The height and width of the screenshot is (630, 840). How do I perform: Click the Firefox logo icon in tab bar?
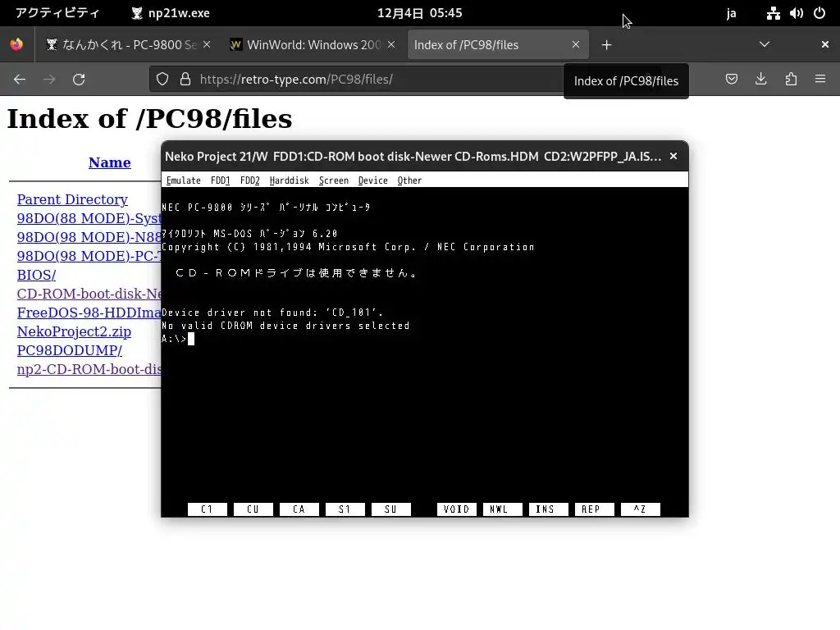16,44
